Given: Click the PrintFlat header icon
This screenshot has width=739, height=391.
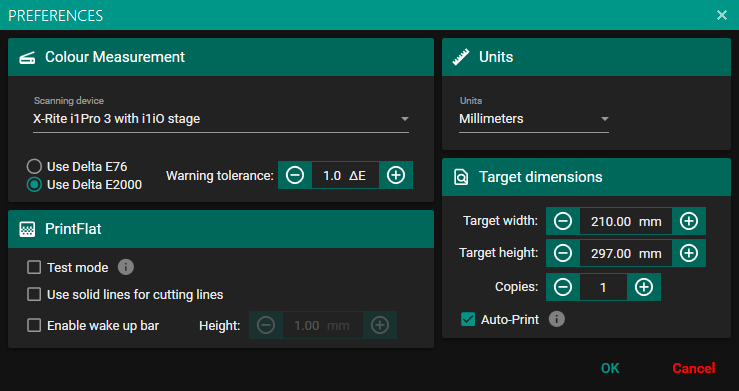Looking at the screenshot, I should (x=27, y=229).
